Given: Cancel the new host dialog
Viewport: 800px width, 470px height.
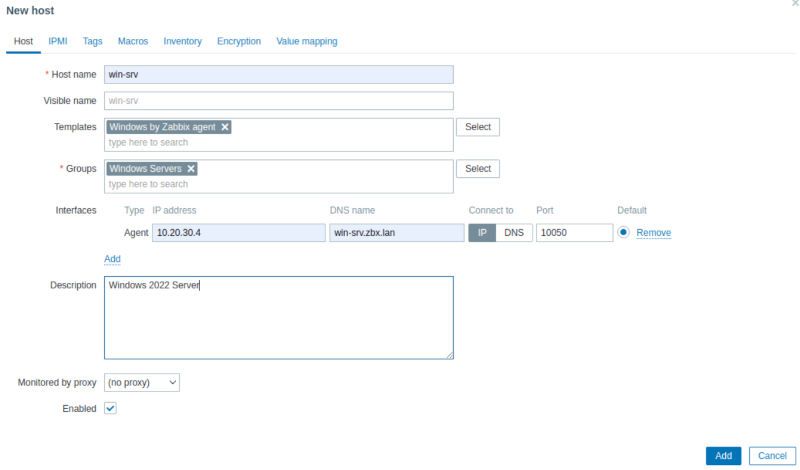Looking at the screenshot, I should 772,456.
